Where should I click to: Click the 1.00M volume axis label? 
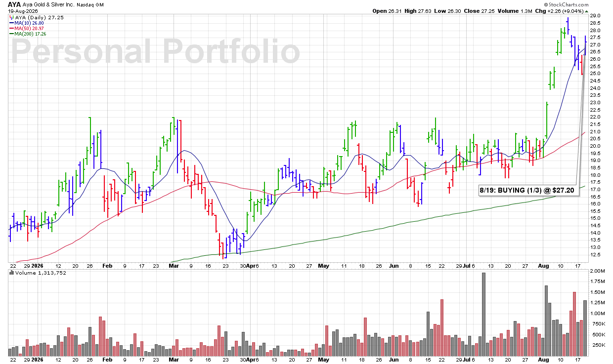[x=598, y=314]
